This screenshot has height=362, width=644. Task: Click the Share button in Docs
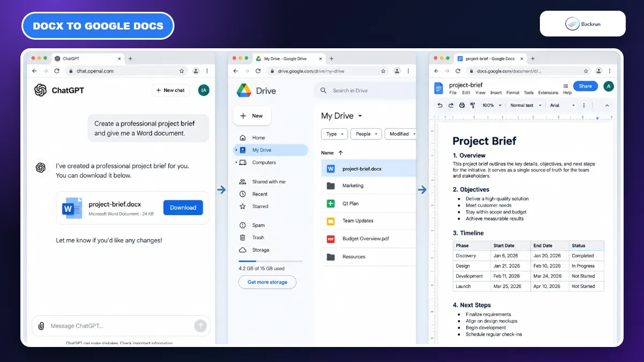pyautogui.click(x=586, y=86)
